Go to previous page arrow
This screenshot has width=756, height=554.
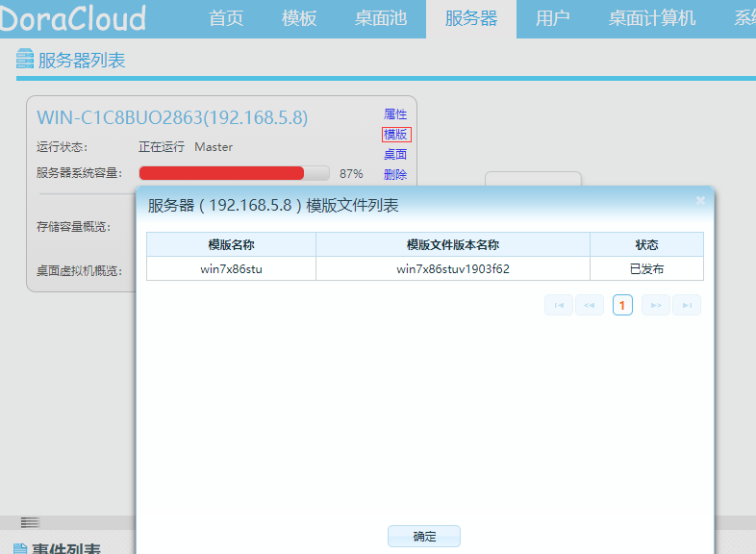590,305
